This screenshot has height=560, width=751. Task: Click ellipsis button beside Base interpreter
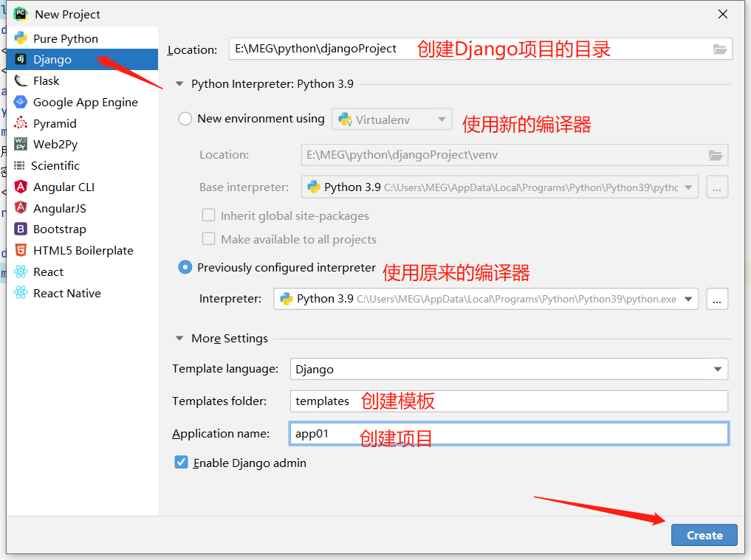(717, 187)
